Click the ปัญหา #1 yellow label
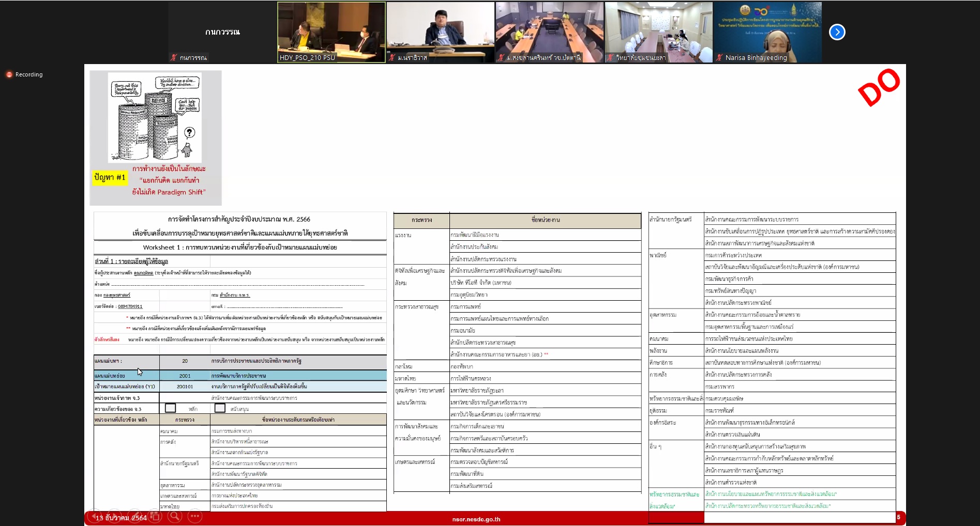Screen dimensions: 980x526 click(110, 177)
